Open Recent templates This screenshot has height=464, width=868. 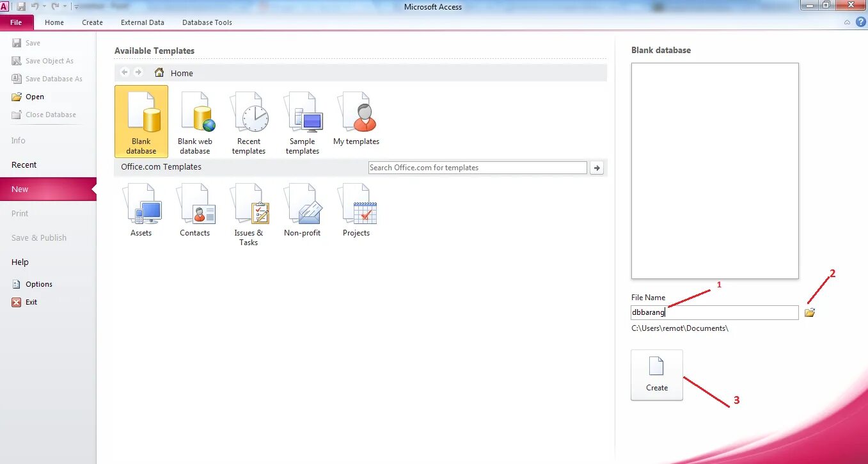pos(249,123)
